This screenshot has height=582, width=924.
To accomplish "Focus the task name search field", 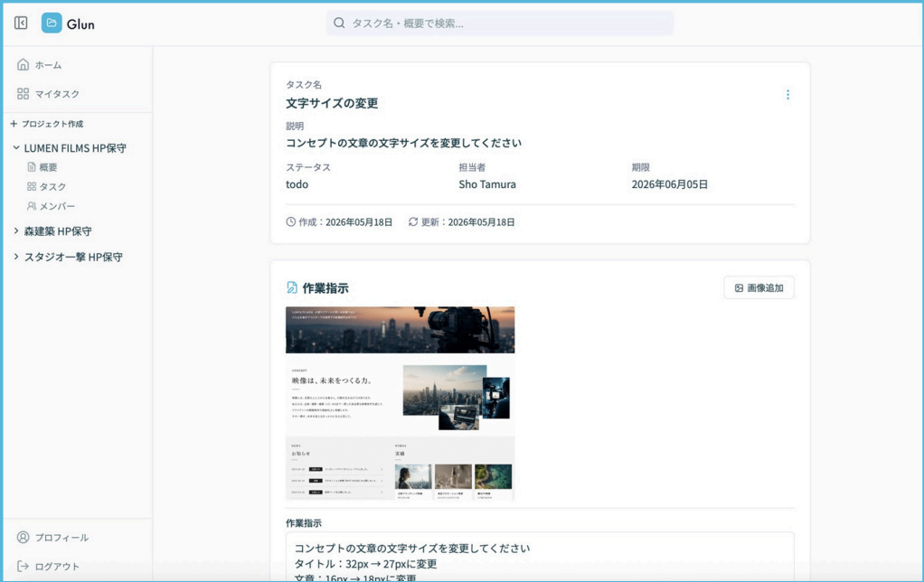I will [500, 23].
